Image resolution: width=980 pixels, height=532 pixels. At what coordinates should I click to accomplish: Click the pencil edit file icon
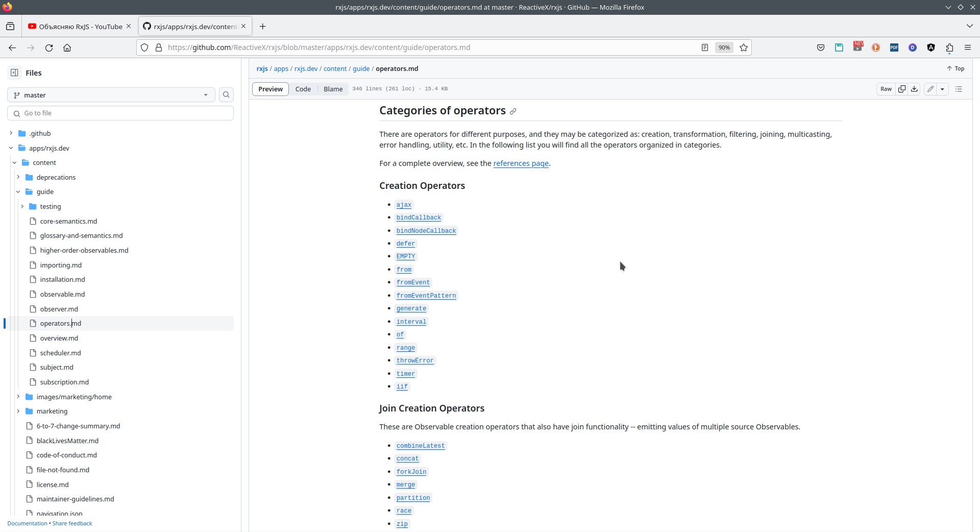[930, 89]
